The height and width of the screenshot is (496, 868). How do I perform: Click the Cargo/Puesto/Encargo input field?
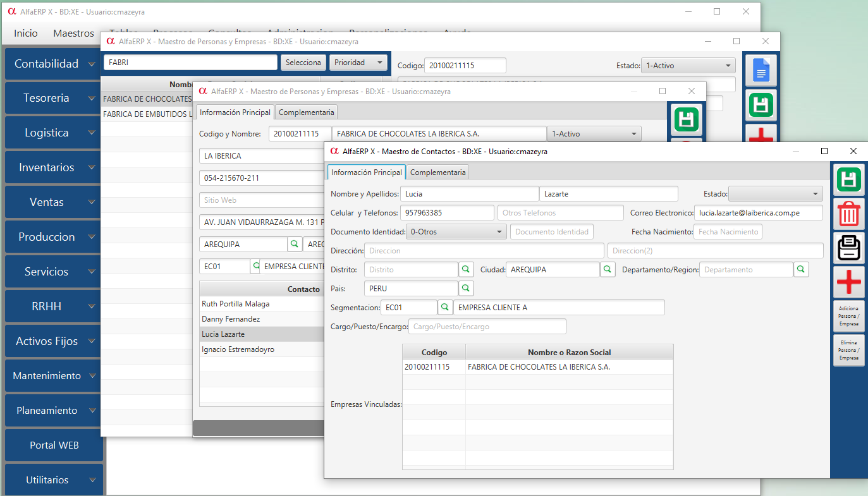tap(487, 327)
